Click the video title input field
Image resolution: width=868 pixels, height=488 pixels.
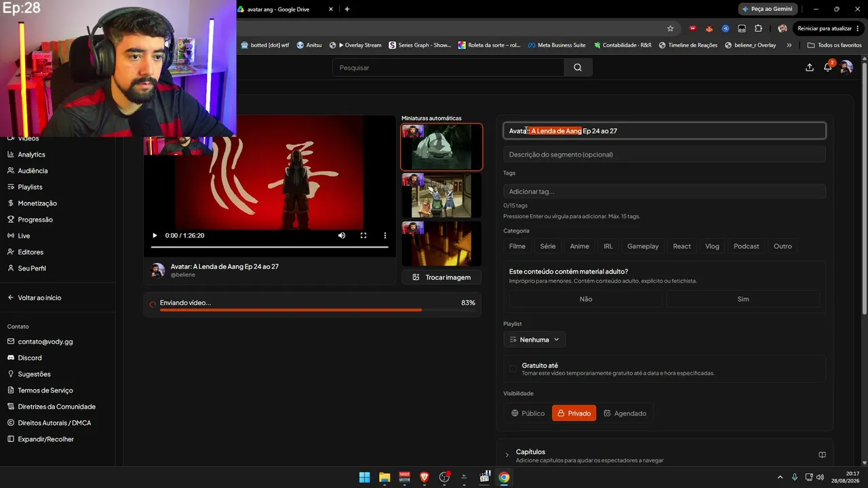[665, 131]
